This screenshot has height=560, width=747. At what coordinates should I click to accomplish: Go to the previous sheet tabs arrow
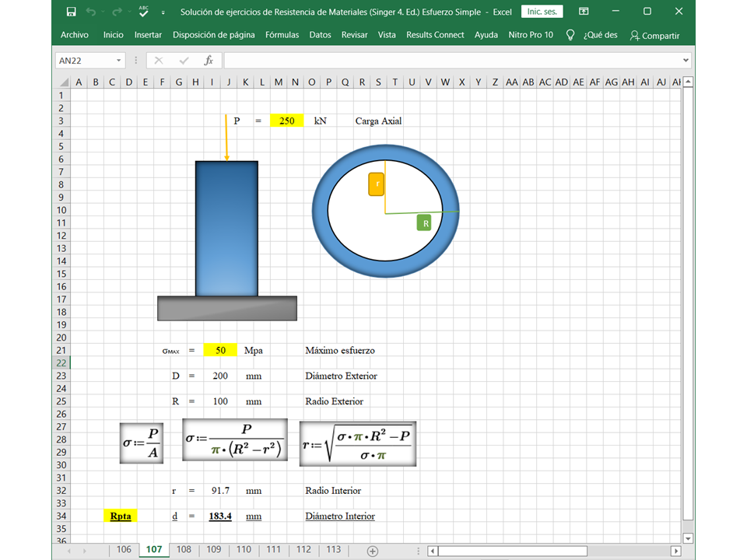tap(69, 551)
